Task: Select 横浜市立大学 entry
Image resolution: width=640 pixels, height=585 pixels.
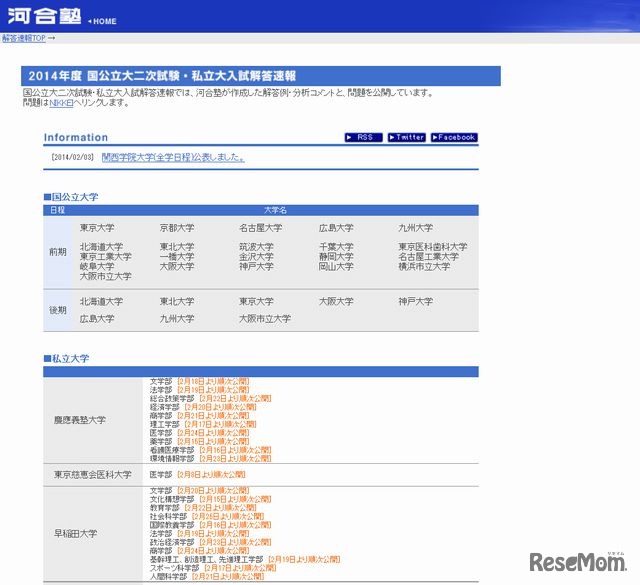Action: point(424,266)
